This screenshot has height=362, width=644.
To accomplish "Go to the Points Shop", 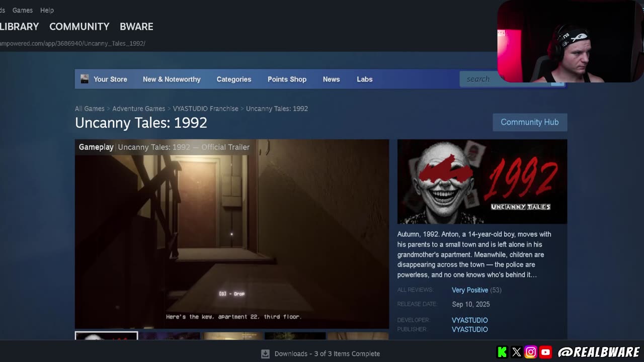I will tap(287, 79).
